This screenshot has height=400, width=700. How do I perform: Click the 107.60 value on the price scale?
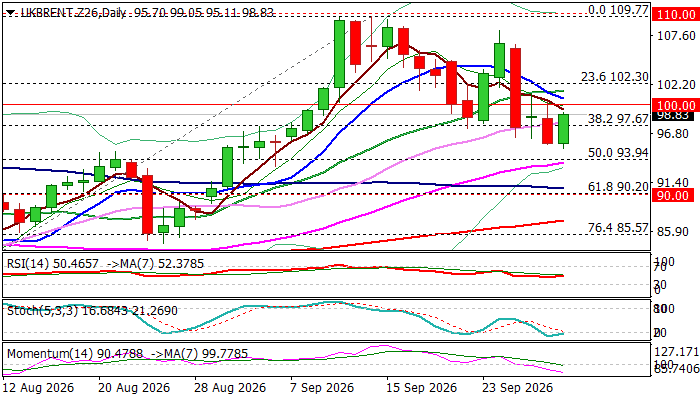click(676, 35)
